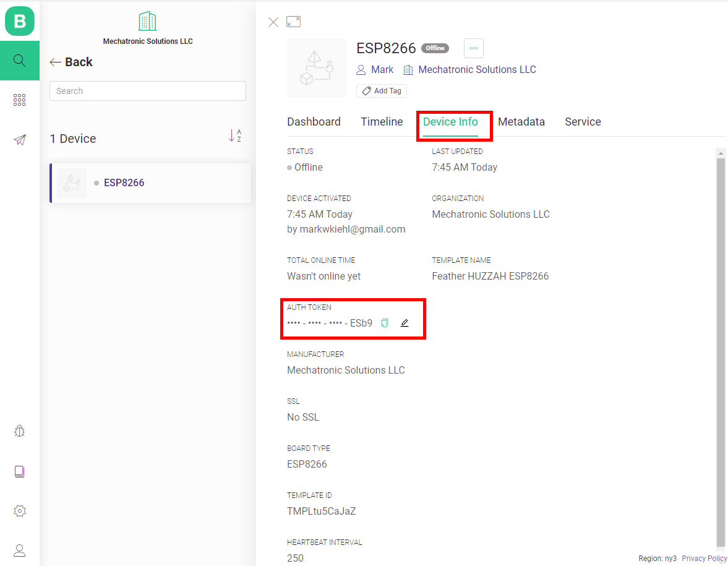Go Back using the arrow
This screenshot has height=566, width=728.
(71, 62)
